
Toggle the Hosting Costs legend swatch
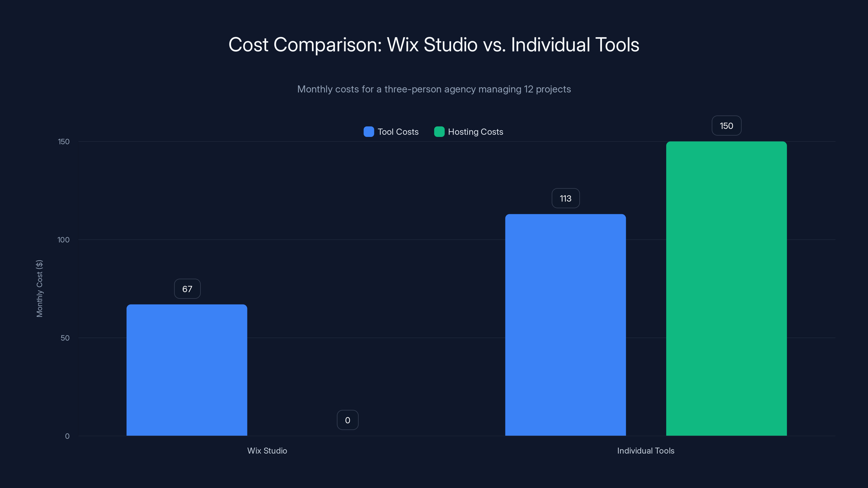(439, 132)
